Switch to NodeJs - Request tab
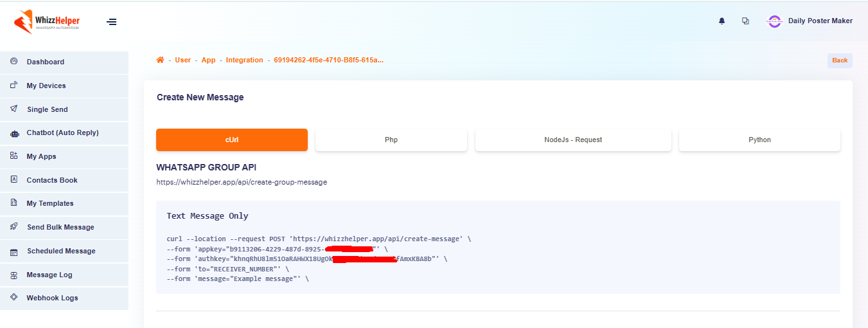Image resolution: width=868 pixels, height=328 pixels. point(573,140)
